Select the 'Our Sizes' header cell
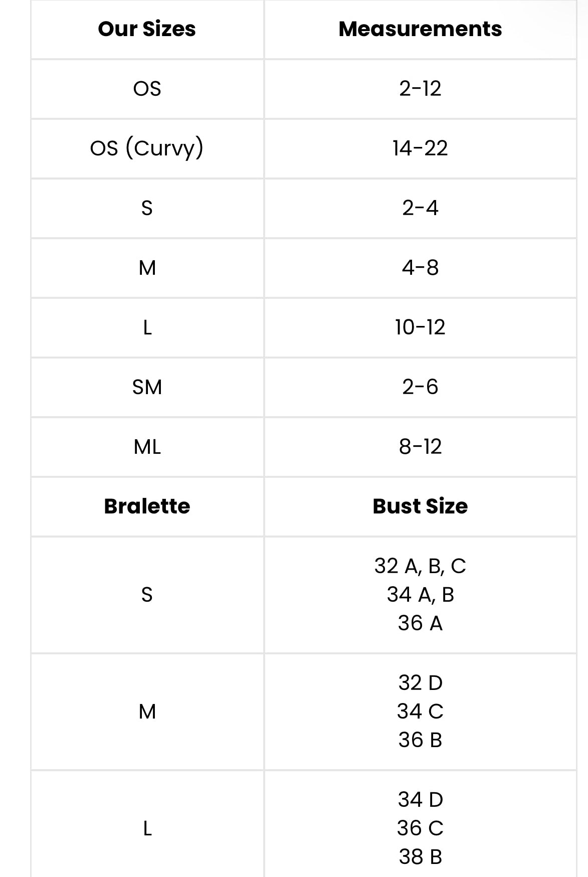The image size is (588, 877). click(147, 29)
